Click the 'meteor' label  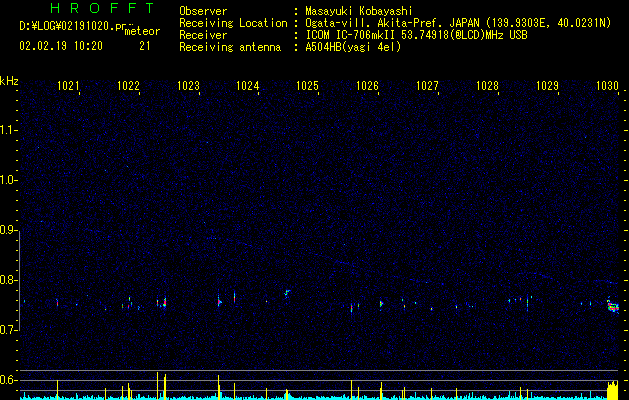click(x=142, y=31)
